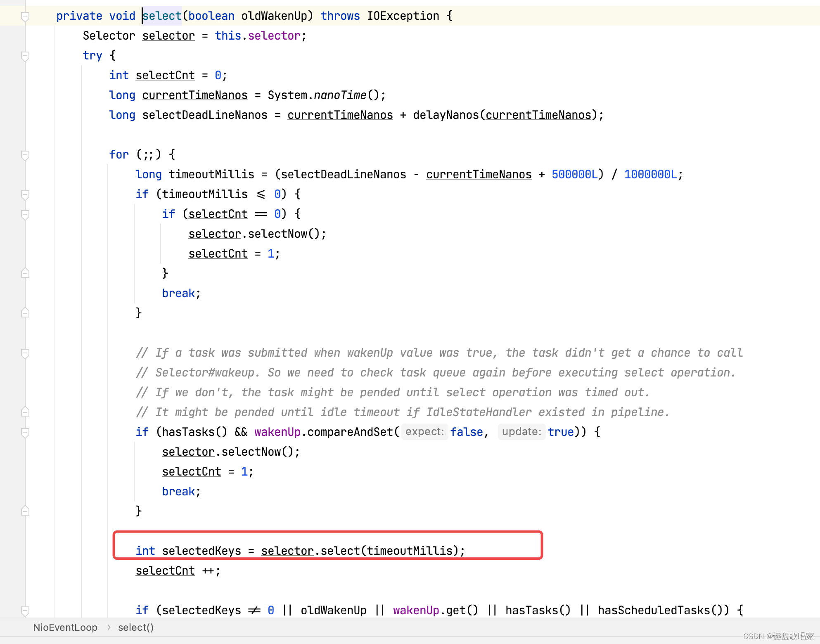Click NioEventLoop in the breadcrumb bar
The width and height of the screenshot is (820, 644).
[x=65, y=627]
